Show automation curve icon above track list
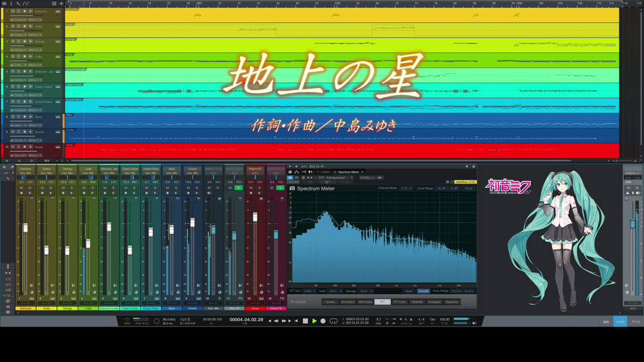 (x=25, y=3)
